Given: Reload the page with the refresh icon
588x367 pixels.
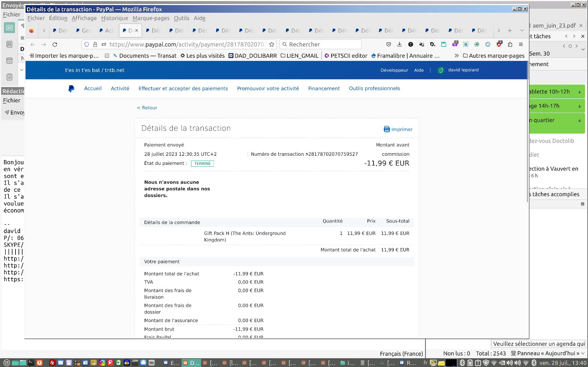Looking at the screenshot, I should tap(55, 45).
